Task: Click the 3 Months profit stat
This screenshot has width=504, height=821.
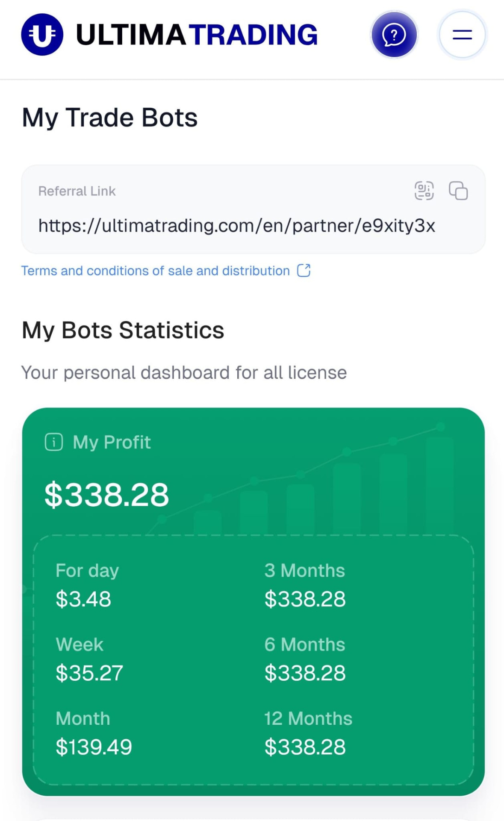Action: coord(305,585)
